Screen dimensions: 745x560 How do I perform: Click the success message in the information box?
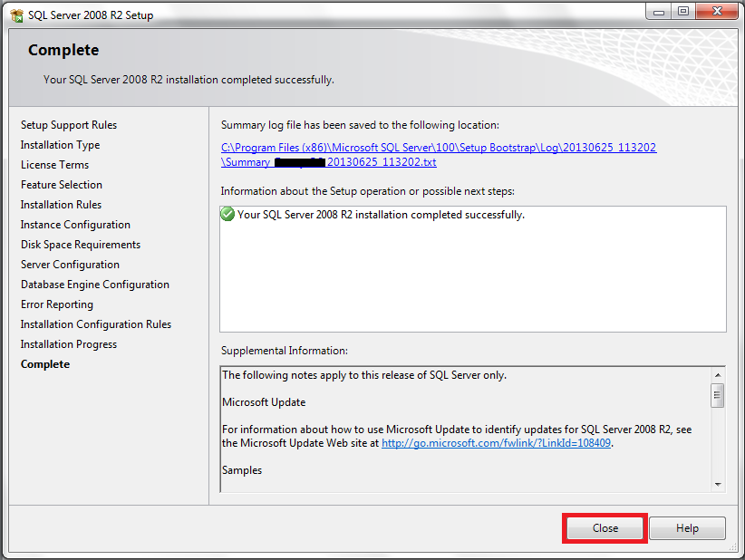coord(381,215)
